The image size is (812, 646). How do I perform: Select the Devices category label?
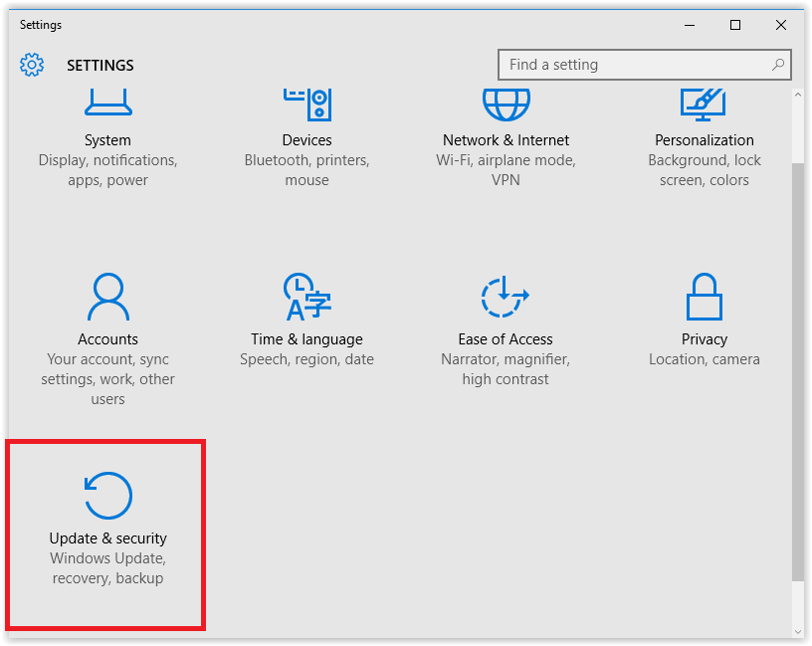[x=307, y=140]
